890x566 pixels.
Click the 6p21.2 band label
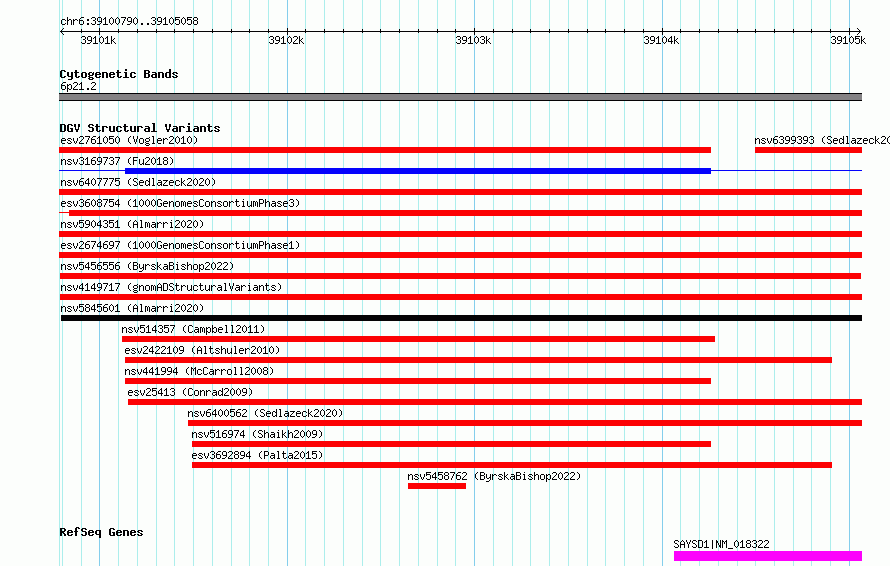point(78,86)
